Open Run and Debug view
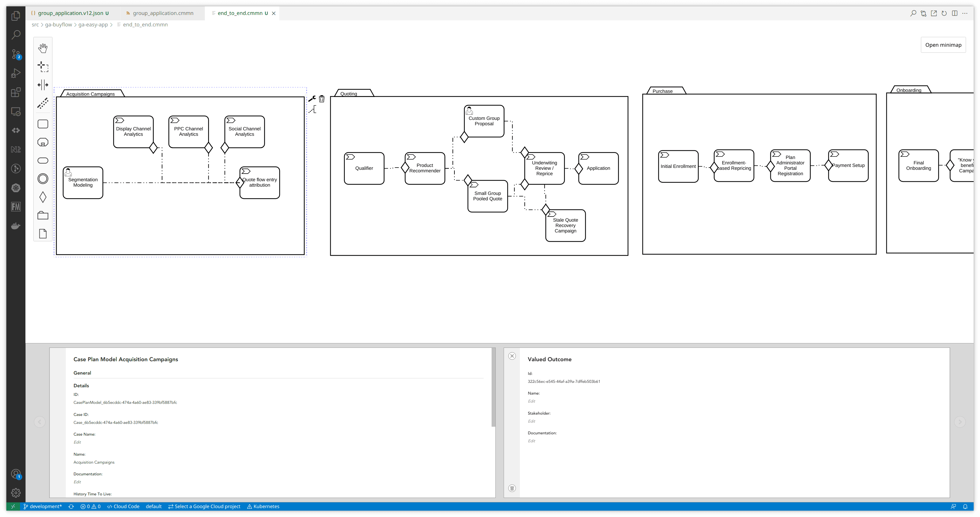980x517 pixels. pos(16,73)
